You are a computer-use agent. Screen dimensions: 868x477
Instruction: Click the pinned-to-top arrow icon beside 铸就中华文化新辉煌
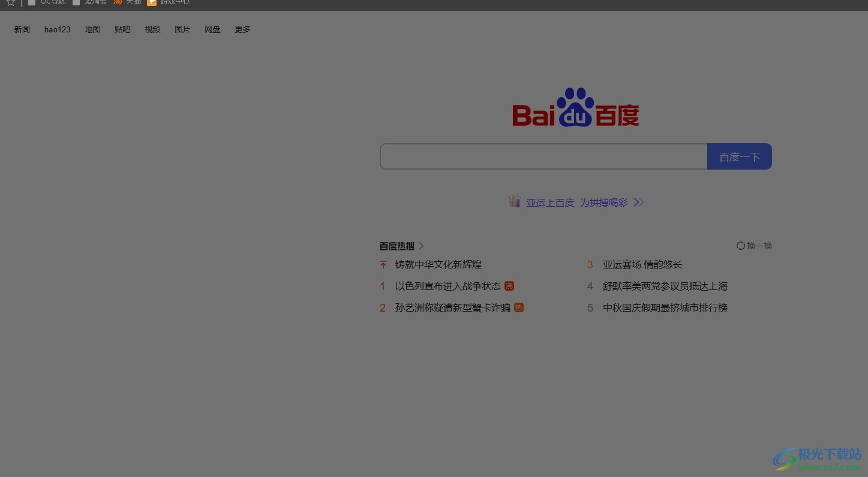click(383, 264)
